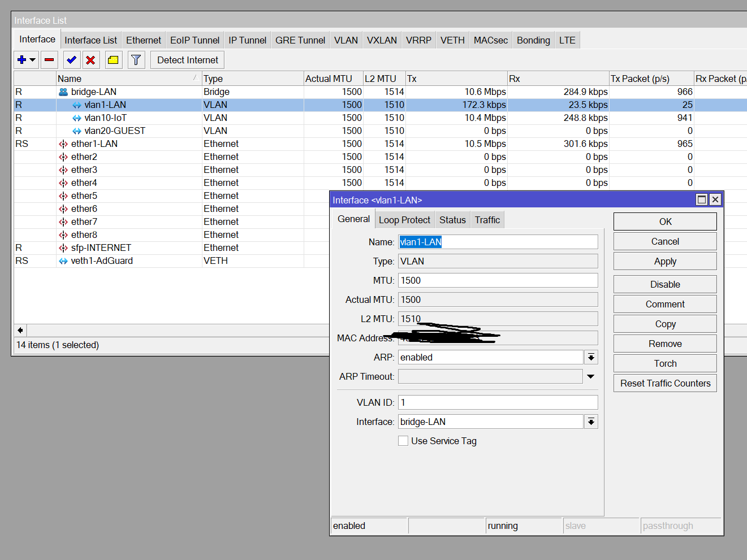This screenshot has width=747, height=560.
Task: Click the Apply button
Action: click(665, 261)
